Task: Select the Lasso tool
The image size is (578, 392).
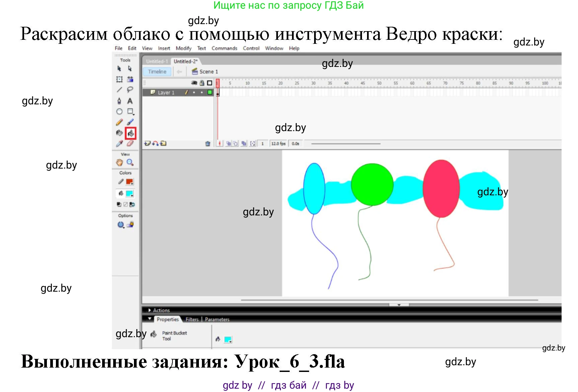Action: 130,90
